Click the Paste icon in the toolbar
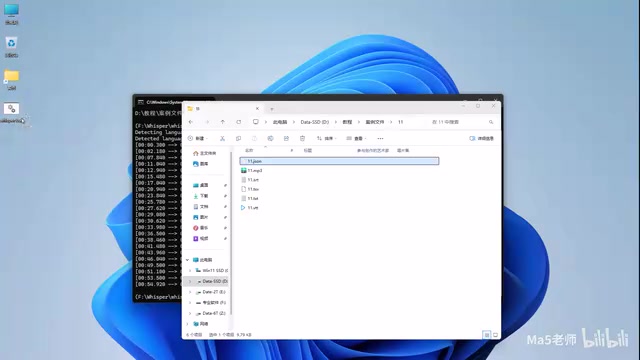The width and height of the screenshot is (640, 360). tap(254, 138)
